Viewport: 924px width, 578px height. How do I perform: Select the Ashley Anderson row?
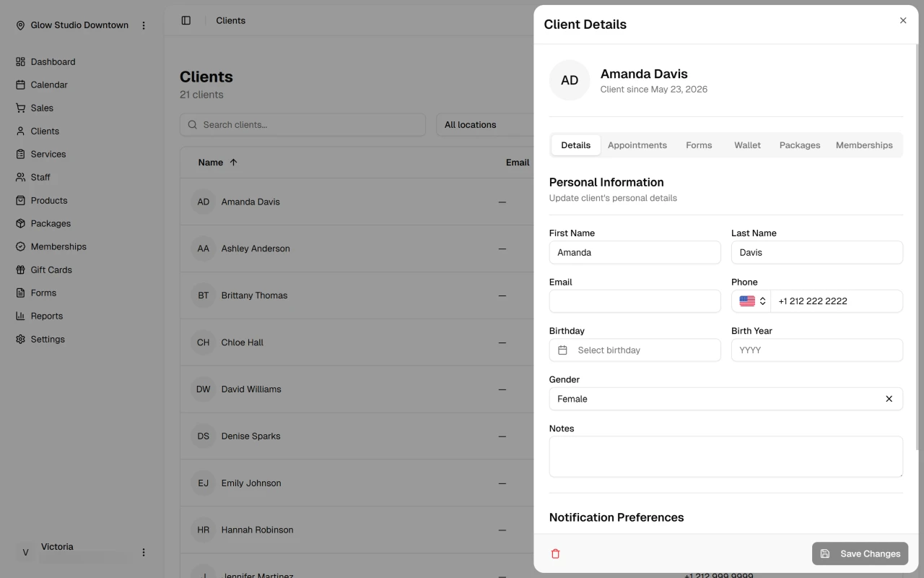coord(357,249)
